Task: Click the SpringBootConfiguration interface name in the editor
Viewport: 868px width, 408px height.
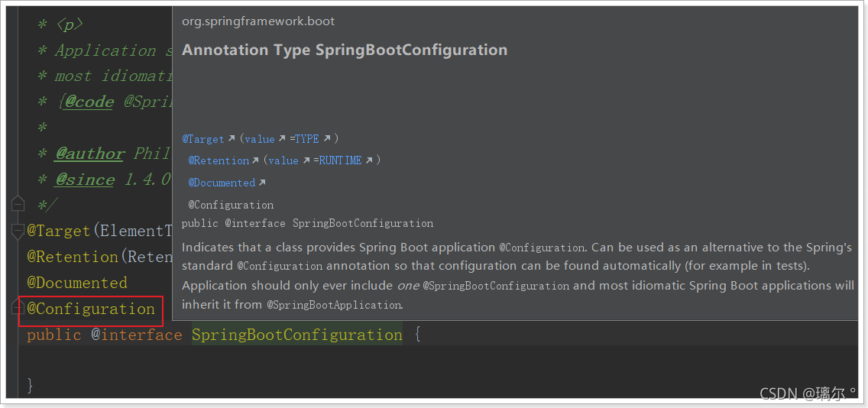Action: 296,335
